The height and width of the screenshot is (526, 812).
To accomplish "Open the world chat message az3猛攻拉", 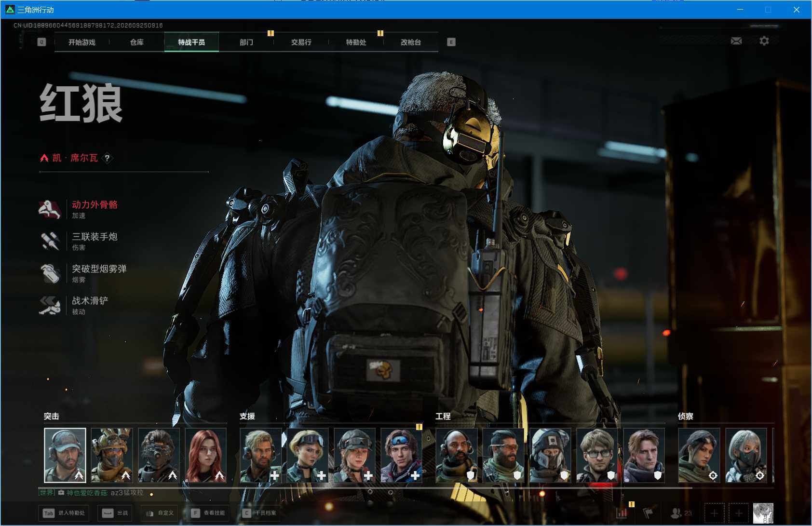I will [127, 493].
